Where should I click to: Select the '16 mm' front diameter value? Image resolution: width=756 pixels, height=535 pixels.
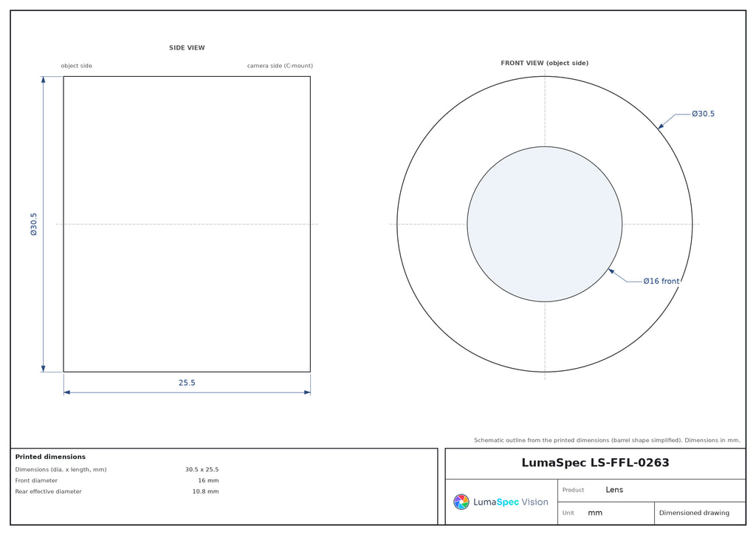tap(208, 480)
